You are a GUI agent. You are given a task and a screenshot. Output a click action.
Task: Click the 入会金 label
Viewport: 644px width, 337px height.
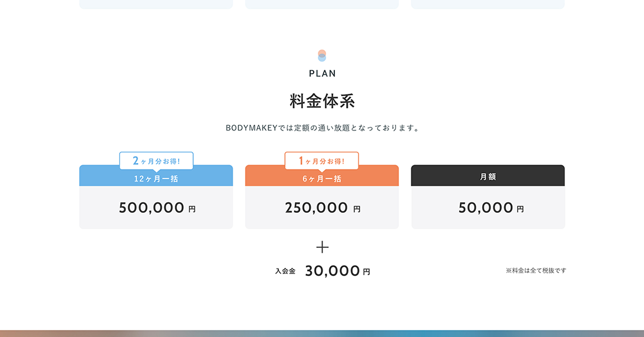285,271
